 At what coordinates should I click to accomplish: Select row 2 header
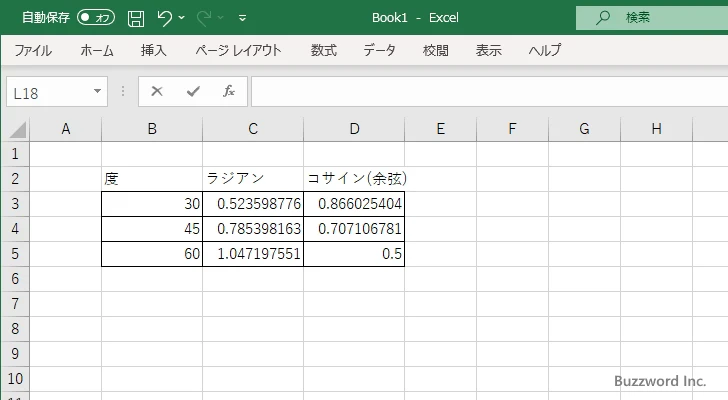pos(15,179)
